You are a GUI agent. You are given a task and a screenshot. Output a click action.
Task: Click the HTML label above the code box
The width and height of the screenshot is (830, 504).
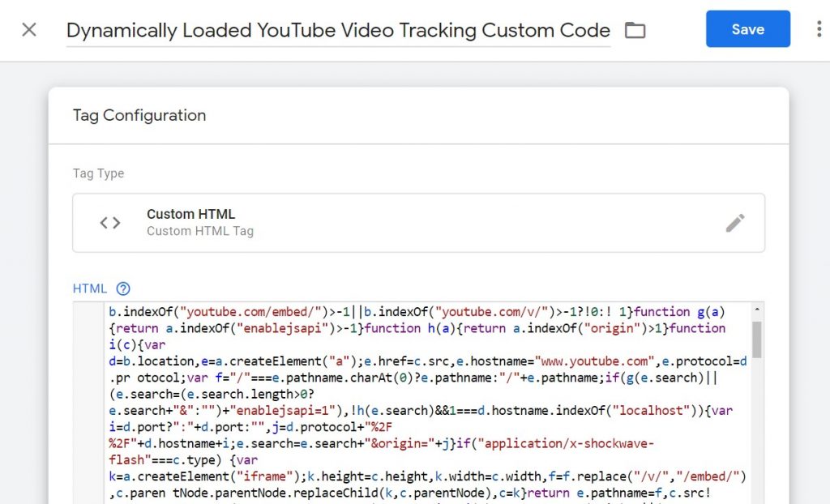pyautogui.click(x=89, y=288)
